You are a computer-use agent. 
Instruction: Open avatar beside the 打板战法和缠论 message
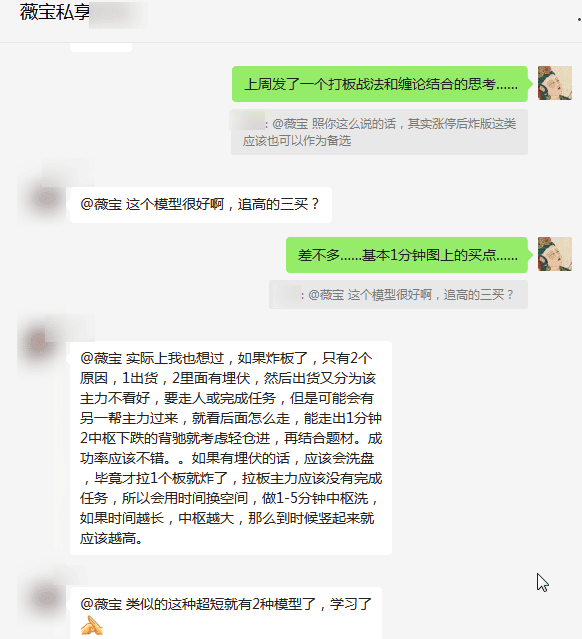555,83
